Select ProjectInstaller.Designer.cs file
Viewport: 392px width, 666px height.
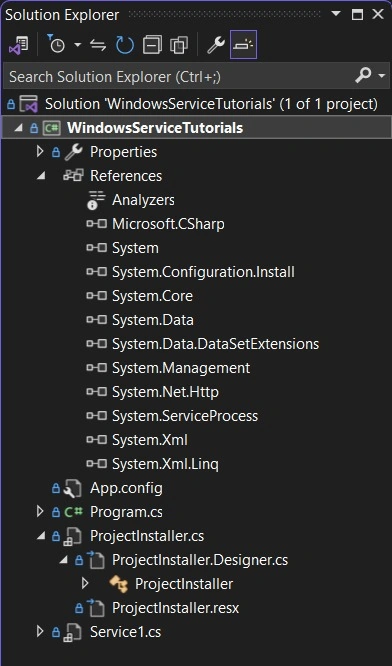coord(200,560)
